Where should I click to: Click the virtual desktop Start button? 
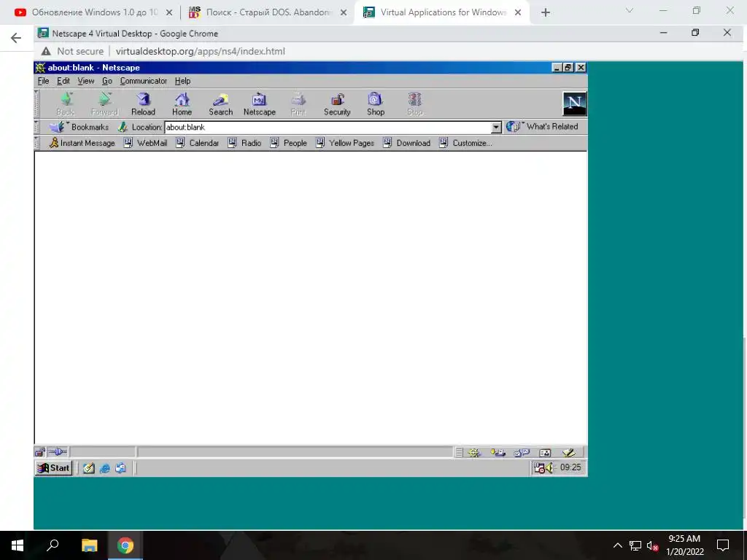point(54,467)
